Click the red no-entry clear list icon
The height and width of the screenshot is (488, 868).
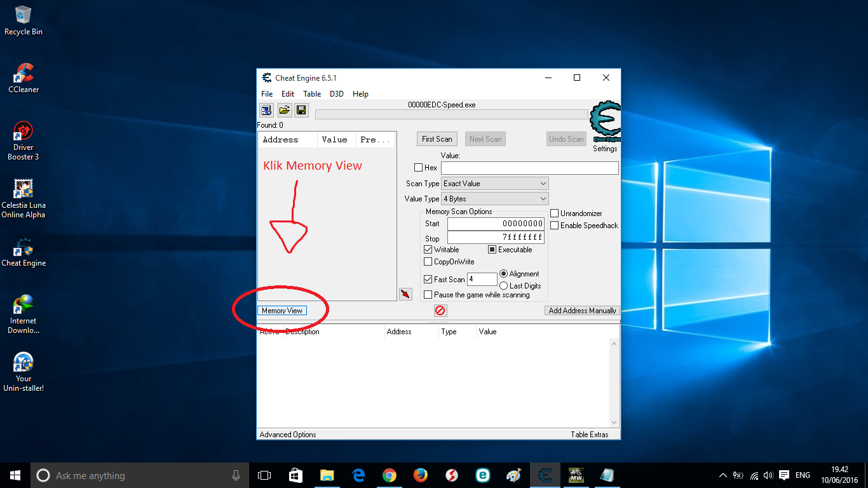pos(440,311)
